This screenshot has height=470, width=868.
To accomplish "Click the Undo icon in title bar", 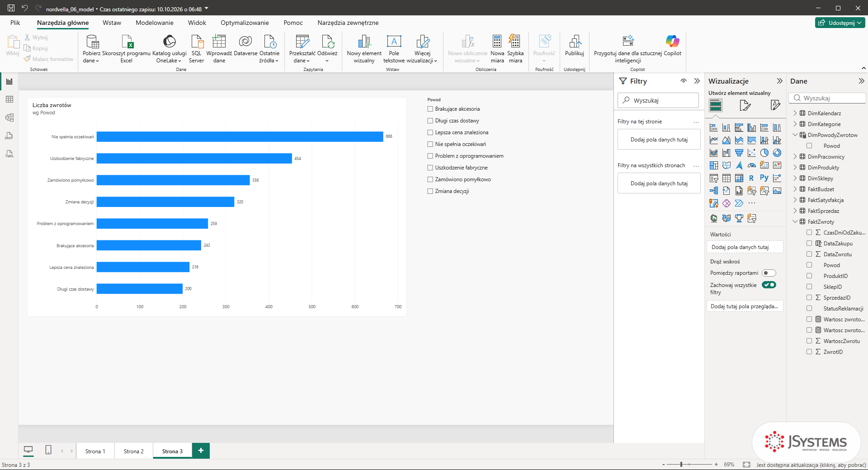I will click(x=25, y=8).
